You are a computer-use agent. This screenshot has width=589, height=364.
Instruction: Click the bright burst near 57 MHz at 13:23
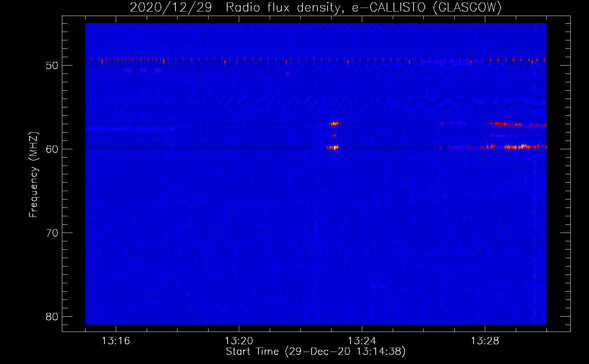pos(334,124)
